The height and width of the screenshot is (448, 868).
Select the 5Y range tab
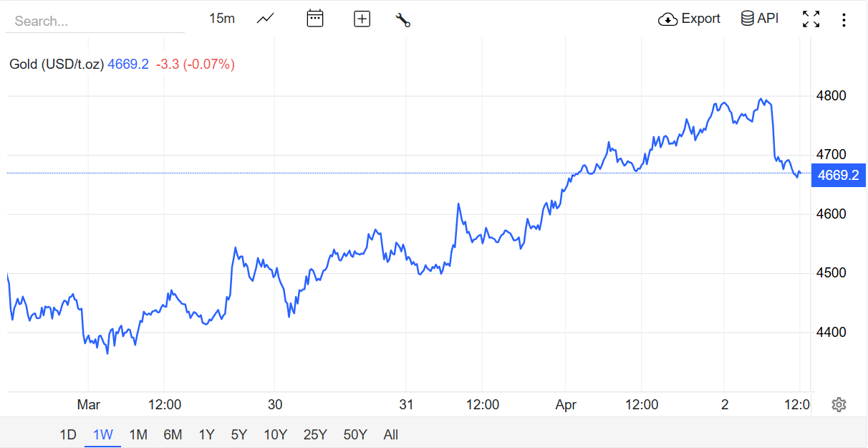point(239,434)
